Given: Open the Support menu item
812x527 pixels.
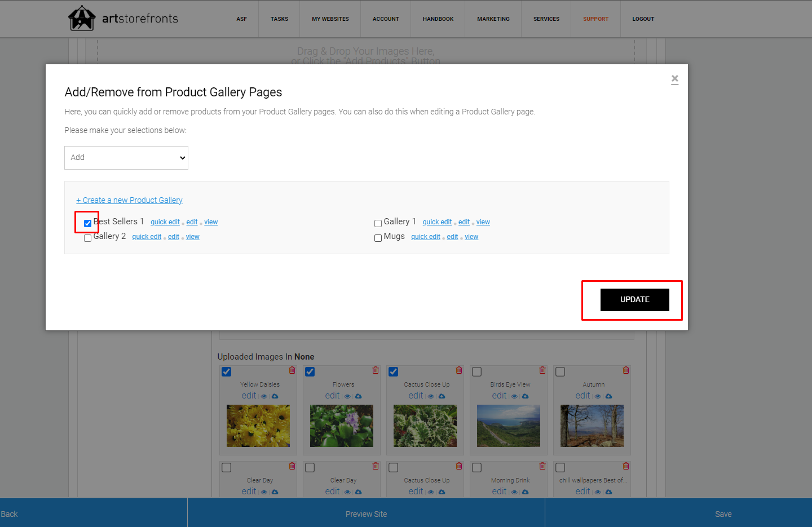Looking at the screenshot, I should 595,19.
